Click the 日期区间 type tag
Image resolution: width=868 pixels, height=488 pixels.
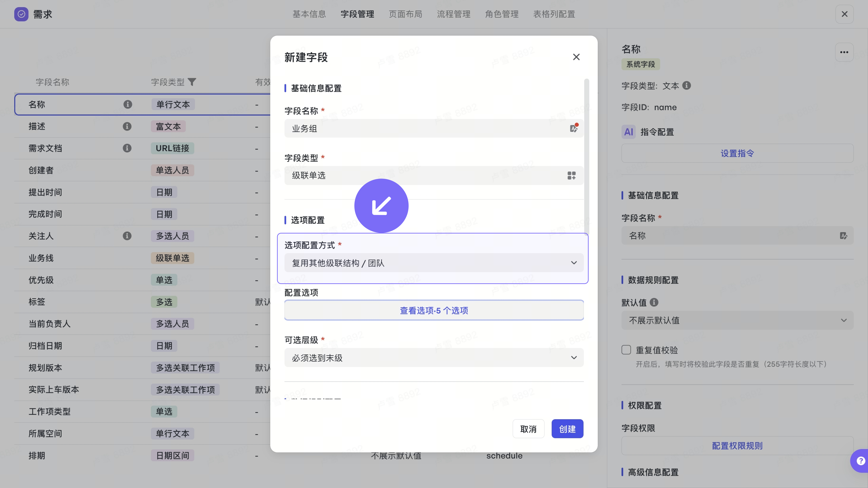pos(172,455)
